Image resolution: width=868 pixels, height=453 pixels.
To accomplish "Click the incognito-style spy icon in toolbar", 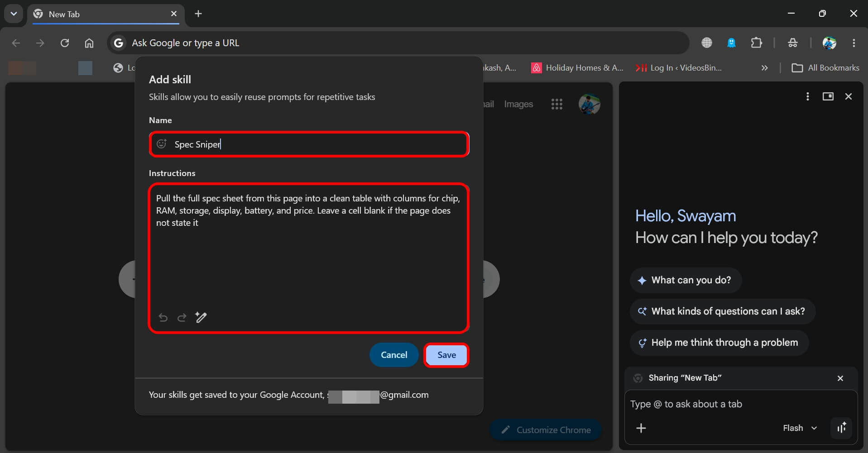I will click(x=792, y=43).
